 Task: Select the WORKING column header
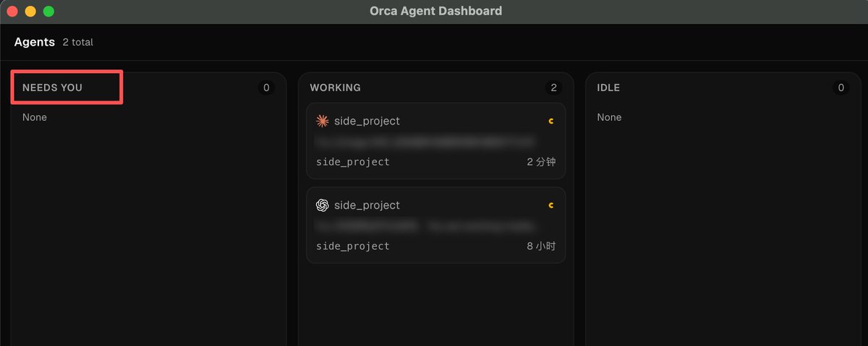(x=335, y=88)
